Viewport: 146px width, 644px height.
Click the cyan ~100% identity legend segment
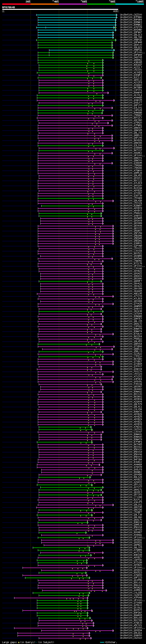tap(130, 4)
